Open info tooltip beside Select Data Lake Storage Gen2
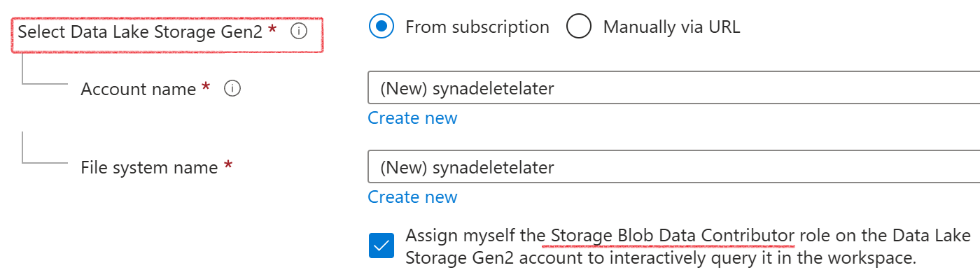980x277 pixels. click(299, 31)
